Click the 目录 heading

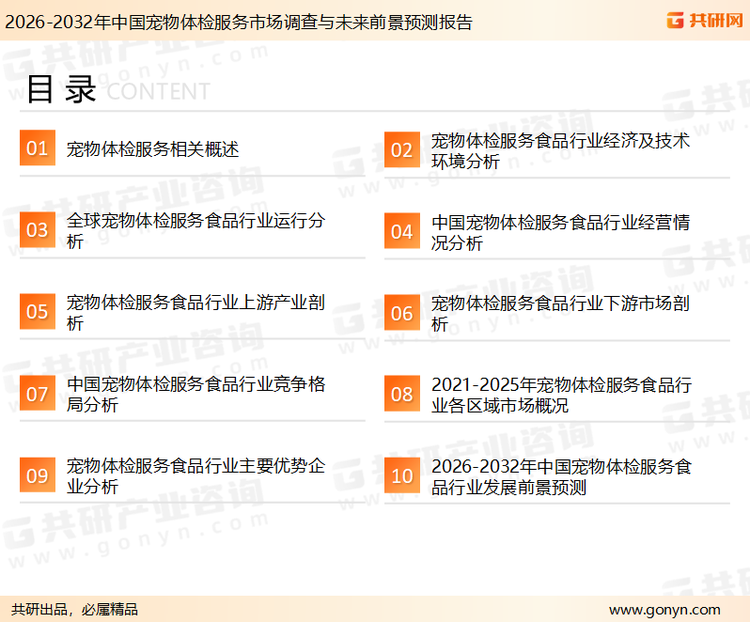(x=61, y=89)
